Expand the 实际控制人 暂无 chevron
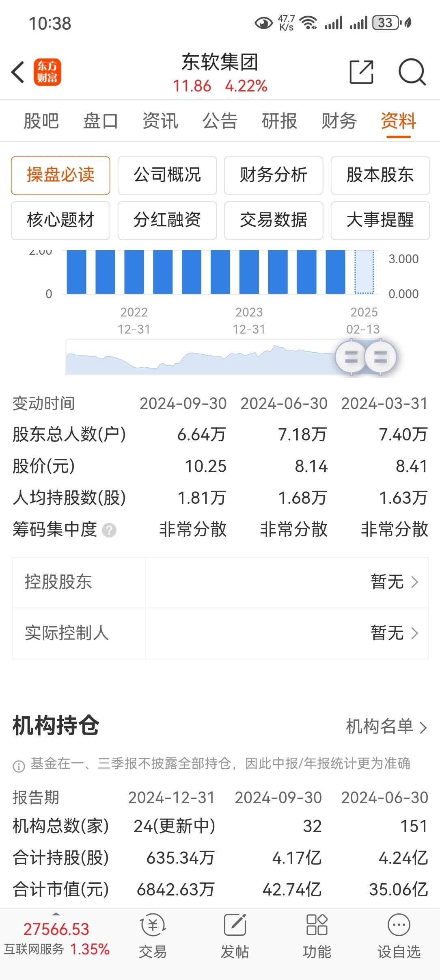This screenshot has width=440, height=980. [415, 633]
